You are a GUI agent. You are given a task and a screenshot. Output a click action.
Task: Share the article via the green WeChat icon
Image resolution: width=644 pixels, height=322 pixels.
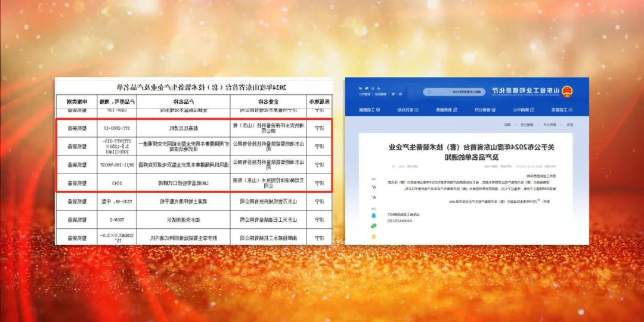[374, 225]
